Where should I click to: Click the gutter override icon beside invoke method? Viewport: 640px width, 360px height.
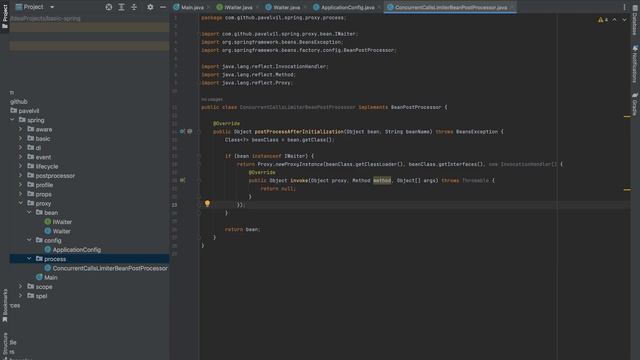click(182, 180)
